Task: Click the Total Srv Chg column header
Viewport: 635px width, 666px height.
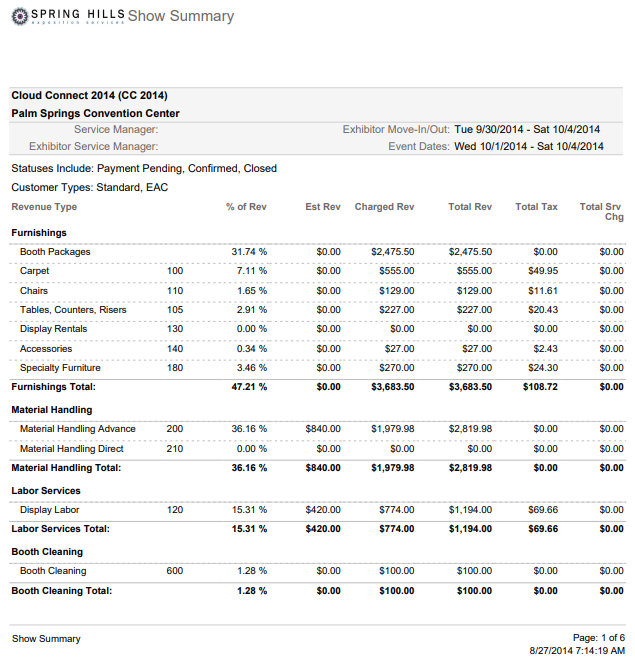Action: pyautogui.click(x=602, y=211)
